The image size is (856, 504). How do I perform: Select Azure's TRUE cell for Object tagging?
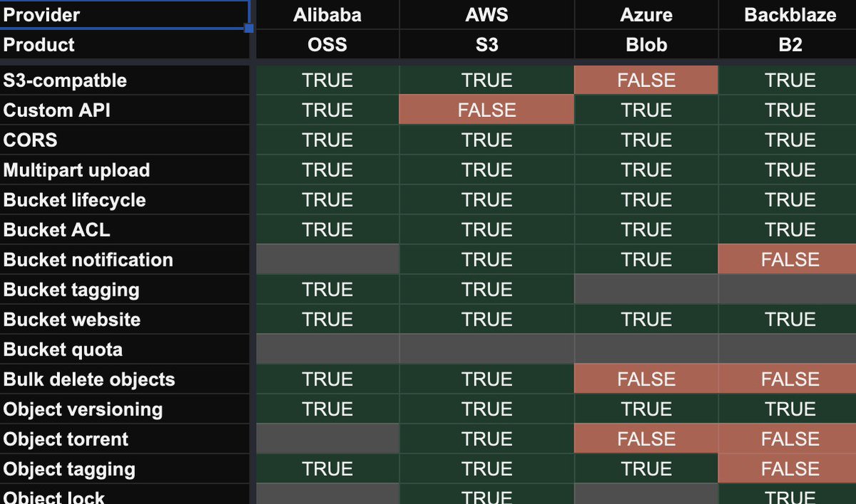646,469
